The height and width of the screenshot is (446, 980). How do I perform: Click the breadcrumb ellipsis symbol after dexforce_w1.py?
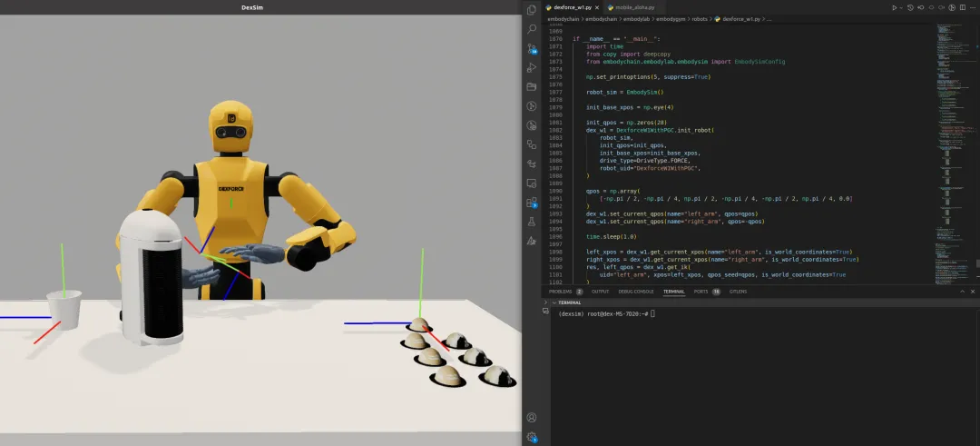[x=769, y=19]
